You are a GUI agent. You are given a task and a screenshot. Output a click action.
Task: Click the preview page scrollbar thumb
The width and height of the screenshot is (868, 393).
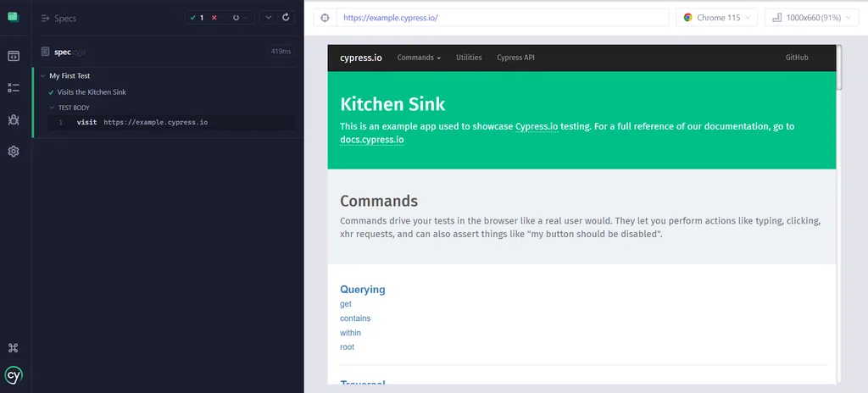[x=839, y=68]
